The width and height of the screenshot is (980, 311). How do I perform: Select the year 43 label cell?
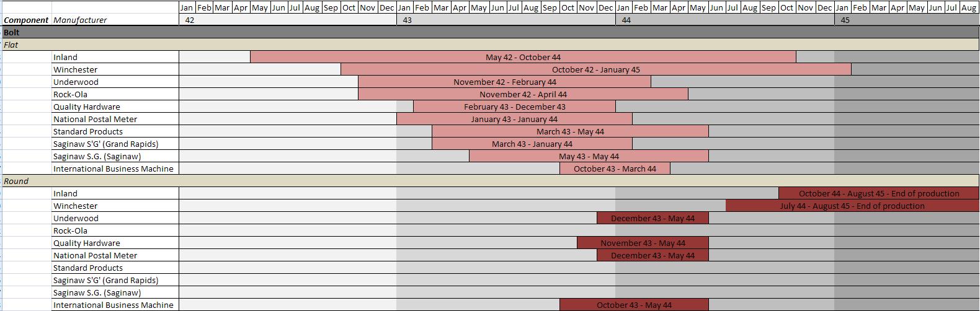(506, 20)
